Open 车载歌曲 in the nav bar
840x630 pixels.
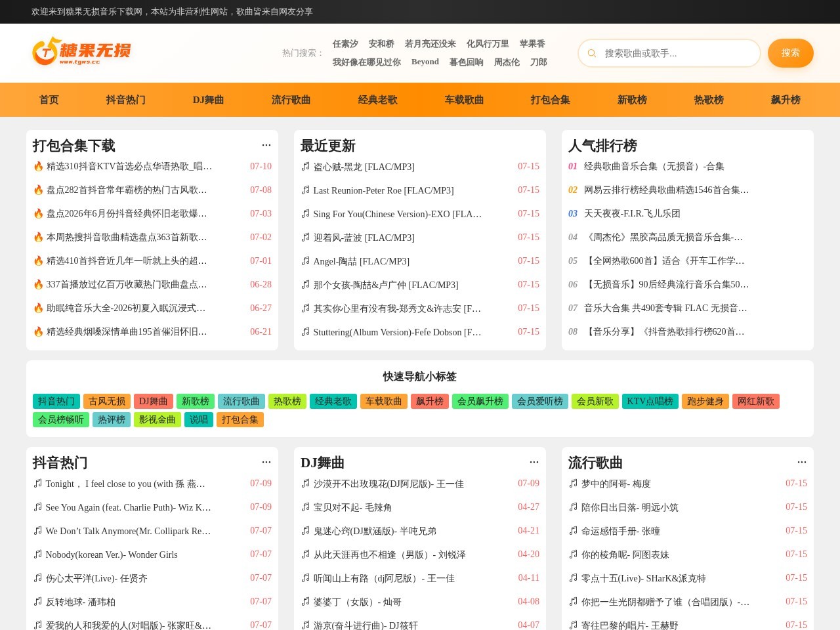click(464, 100)
